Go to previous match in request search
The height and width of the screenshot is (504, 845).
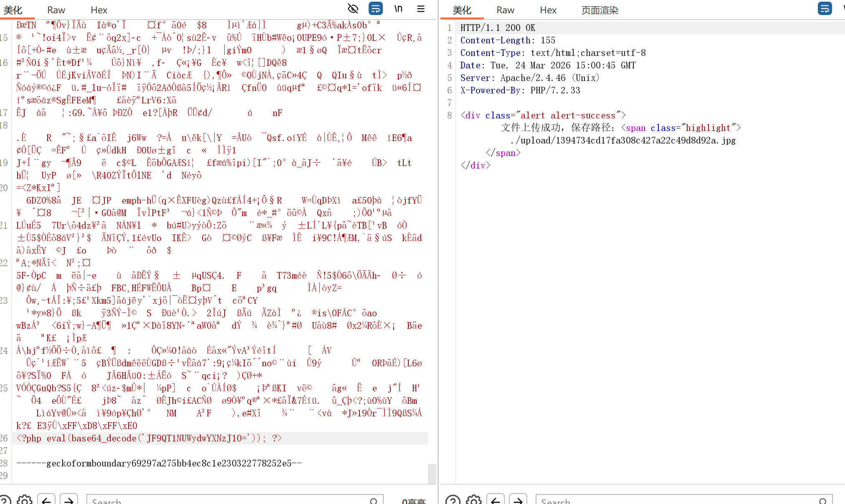click(x=46, y=500)
